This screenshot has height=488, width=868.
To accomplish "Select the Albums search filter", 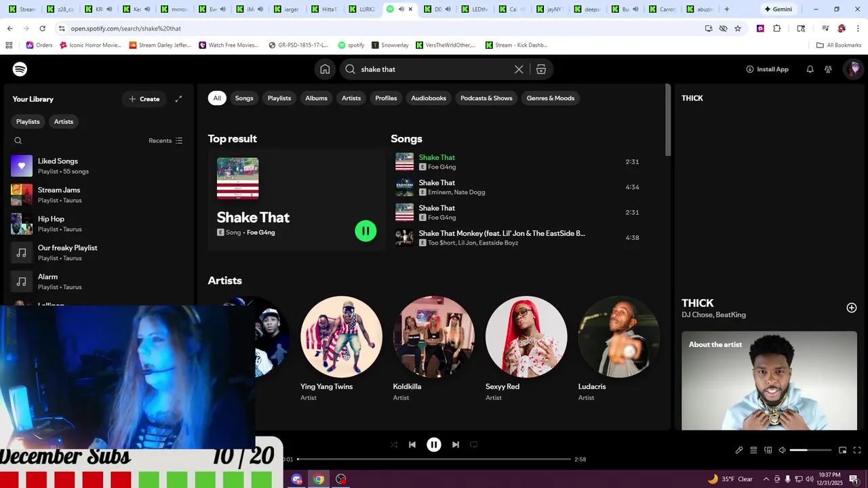I will [316, 98].
